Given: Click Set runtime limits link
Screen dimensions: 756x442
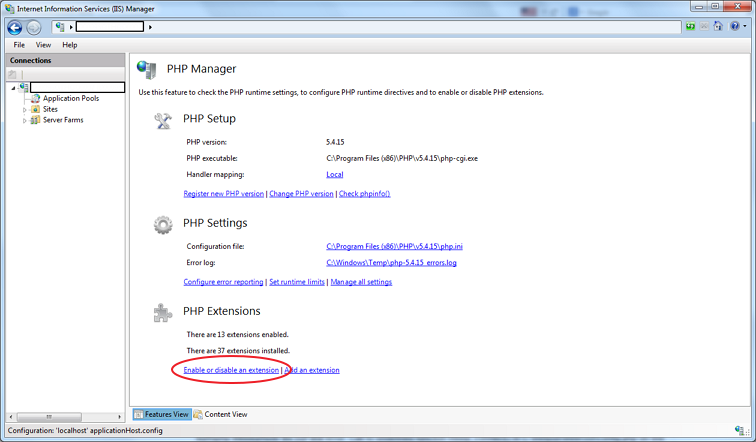Looking at the screenshot, I should pos(297,282).
